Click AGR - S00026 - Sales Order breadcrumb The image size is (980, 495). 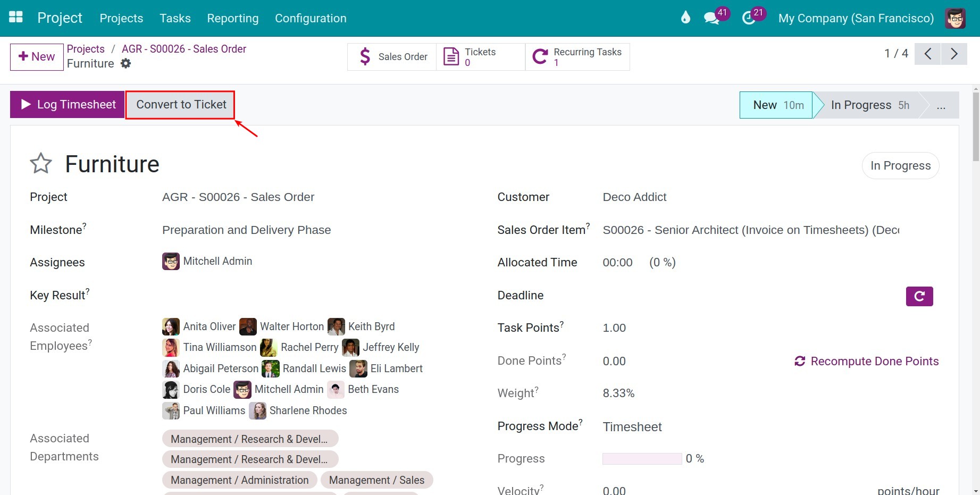point(184,49)
